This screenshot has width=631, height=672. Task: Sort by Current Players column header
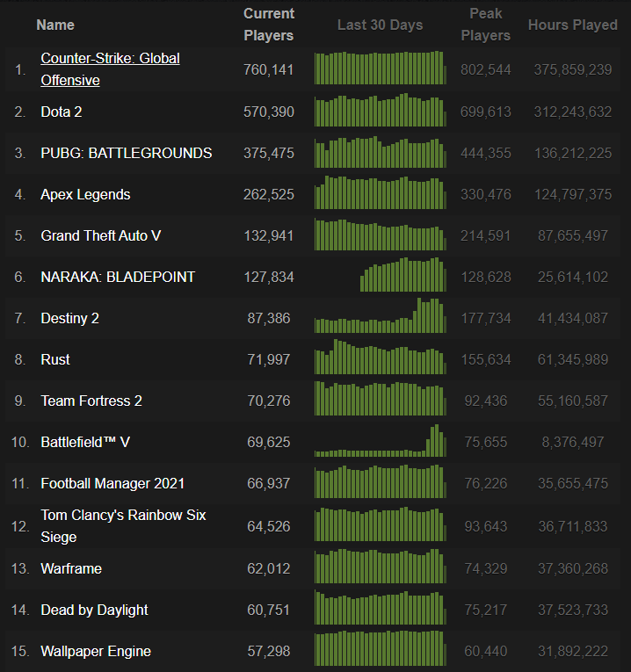coord(269,25)
